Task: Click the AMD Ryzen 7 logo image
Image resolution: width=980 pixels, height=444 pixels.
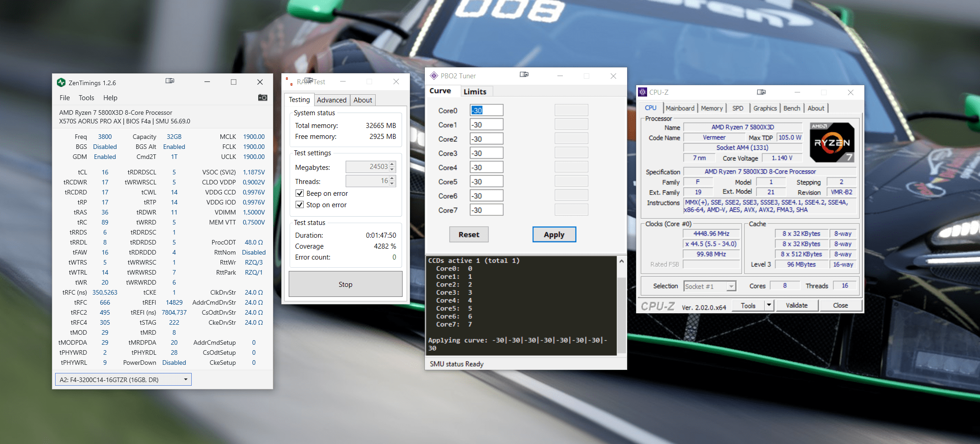Action: (x=832, y=142)
